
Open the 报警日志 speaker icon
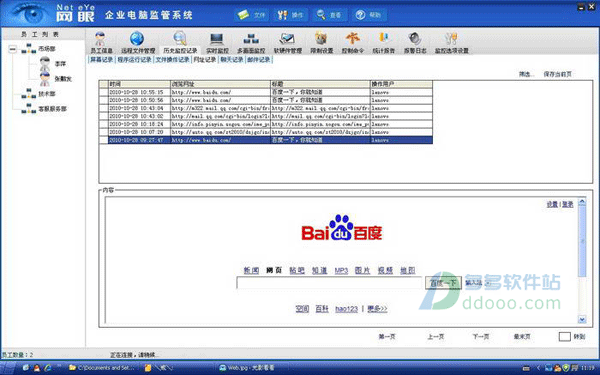415,42
